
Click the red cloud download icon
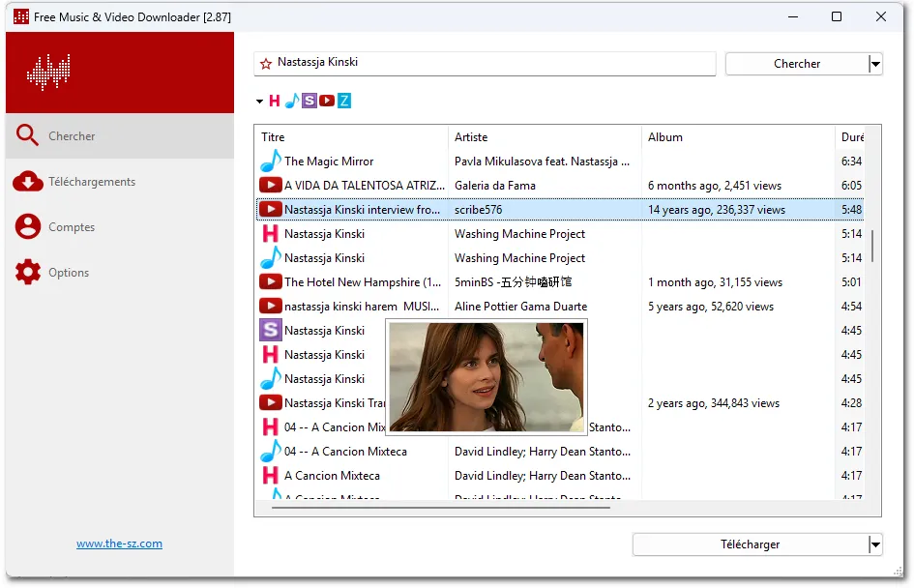tap(27, 181)
